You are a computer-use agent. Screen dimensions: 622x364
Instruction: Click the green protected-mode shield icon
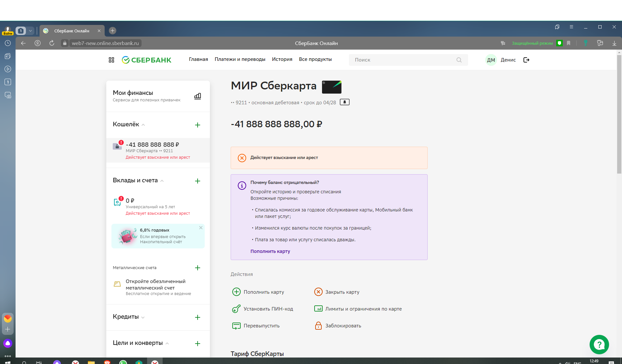pyautogui.click(x=559, y=43)
